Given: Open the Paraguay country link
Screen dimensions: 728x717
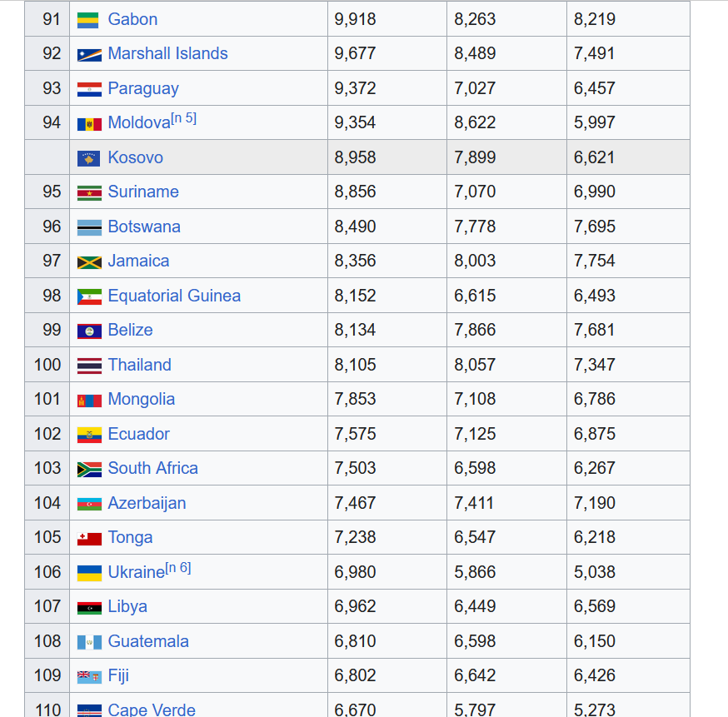Looking at the screenshot, I should point(143,88).
